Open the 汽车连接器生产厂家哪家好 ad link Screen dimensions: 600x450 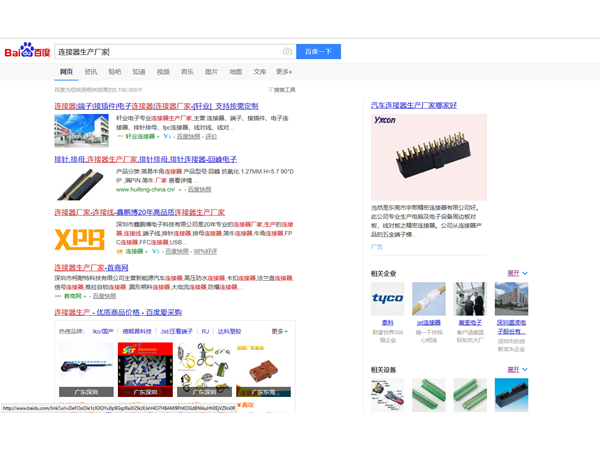tap(413, 105)
